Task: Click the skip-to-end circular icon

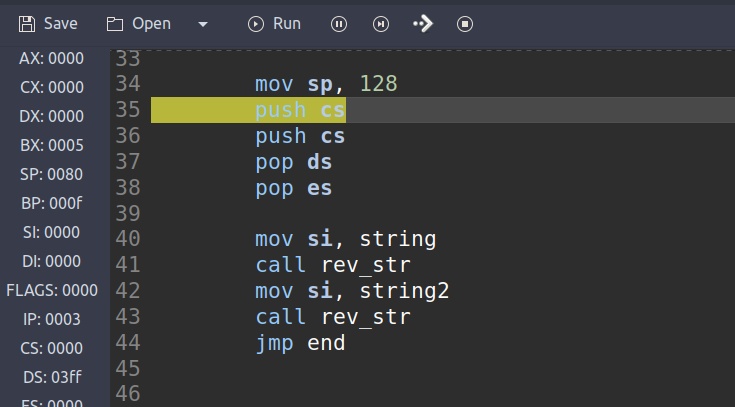Action: point(381,23)
